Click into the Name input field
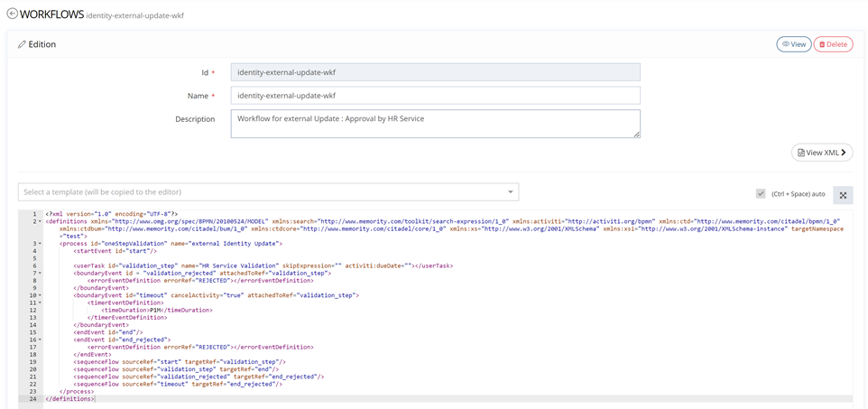The height and width of the screenshot is (409, 868). 435,96
